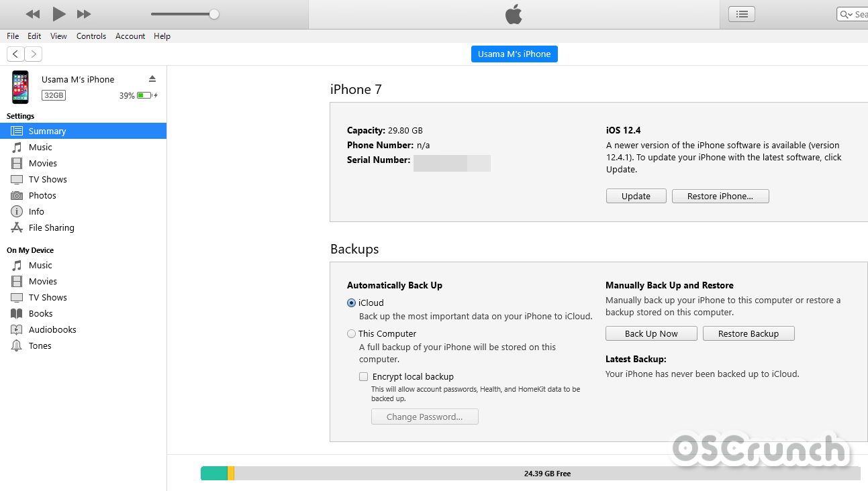The width and height of the screenshot is (868, 491).
Task: Click the Update button
Action: click(x=636, y=196)
